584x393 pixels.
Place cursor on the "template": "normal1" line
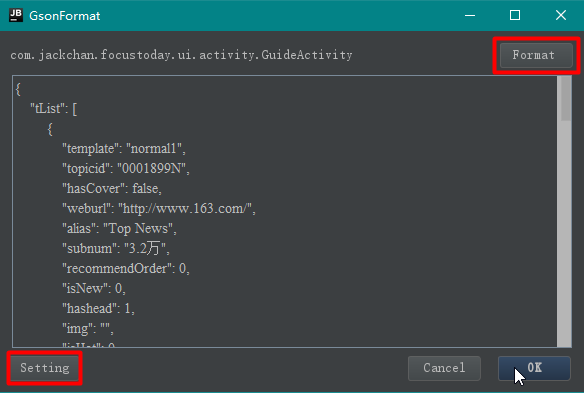124,149
